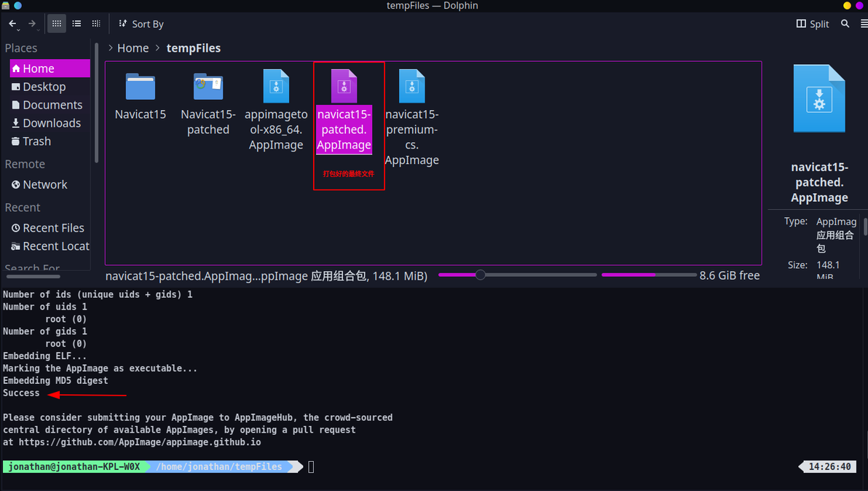Click the disk free space bar

(x=648, y=275)
